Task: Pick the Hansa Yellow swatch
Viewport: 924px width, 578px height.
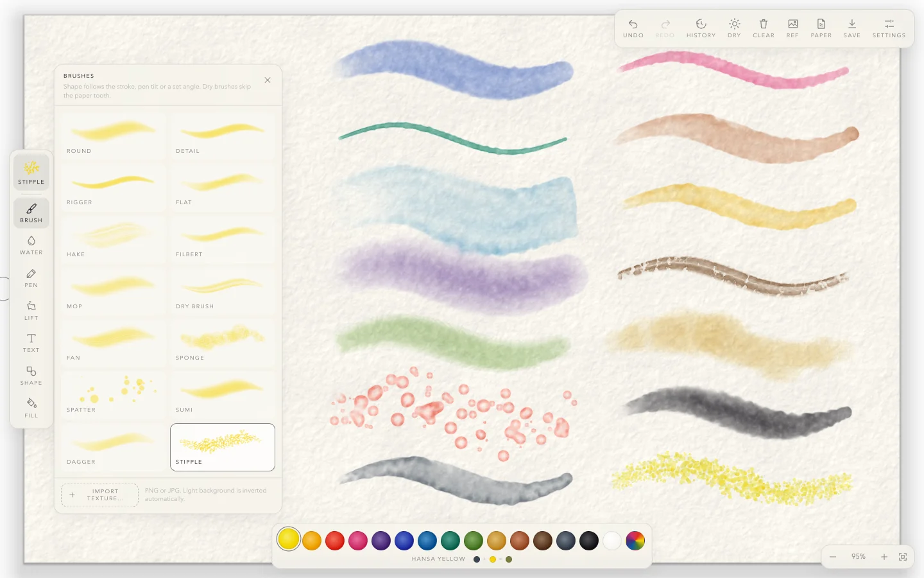Action: (x=289, y=539)
